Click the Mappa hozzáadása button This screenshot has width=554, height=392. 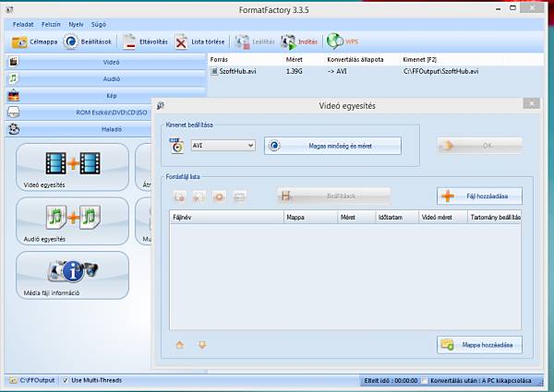[x=479, y=344]
